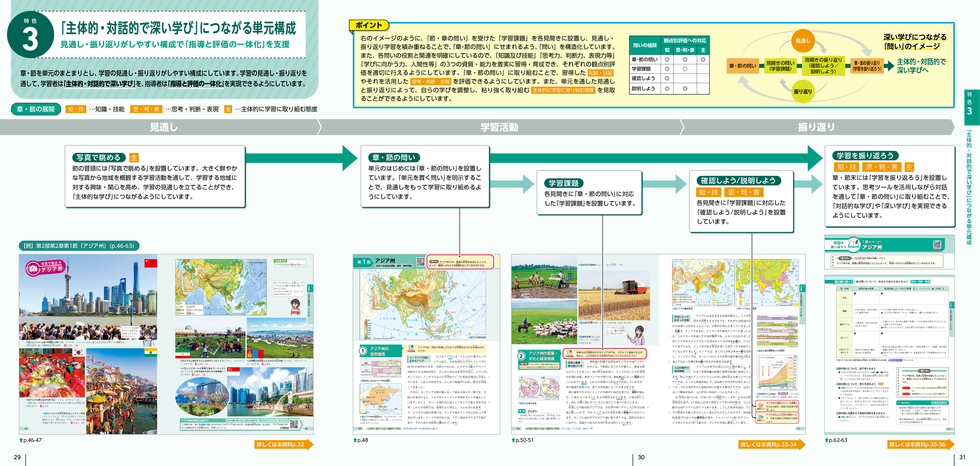Click the 思・判・表 orange legend swatch

[x=146, y=109]
